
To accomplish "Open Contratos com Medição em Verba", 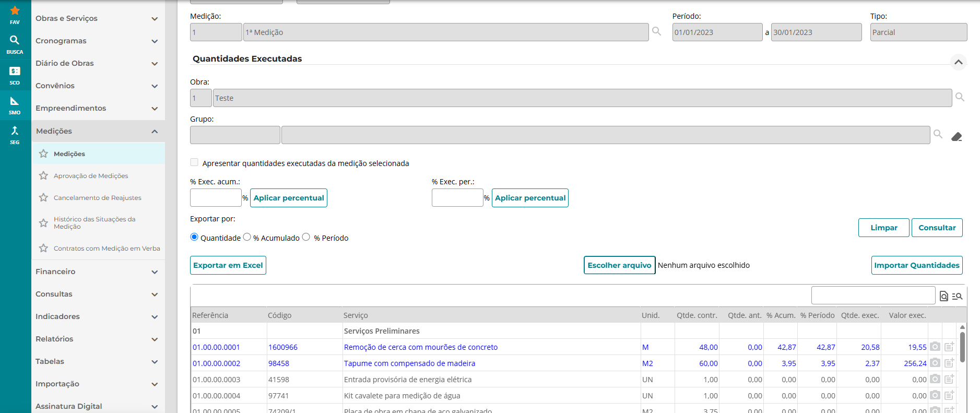I will click(107, 249).
